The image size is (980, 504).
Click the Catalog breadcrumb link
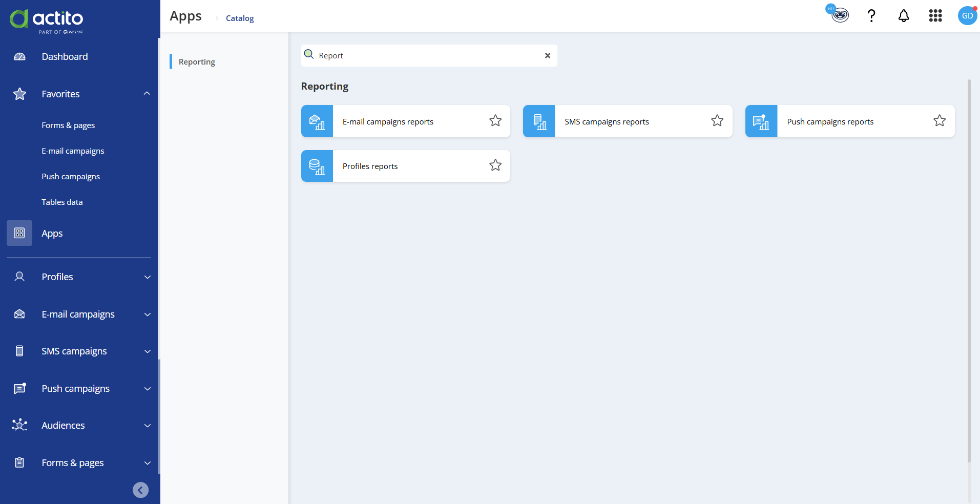(x=240, y=18)
